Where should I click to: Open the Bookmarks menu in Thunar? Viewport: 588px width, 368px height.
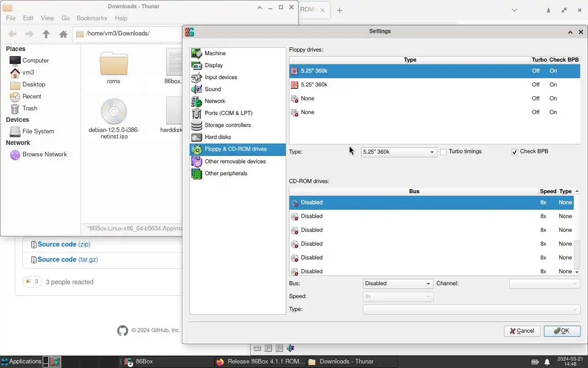(92, 18)
